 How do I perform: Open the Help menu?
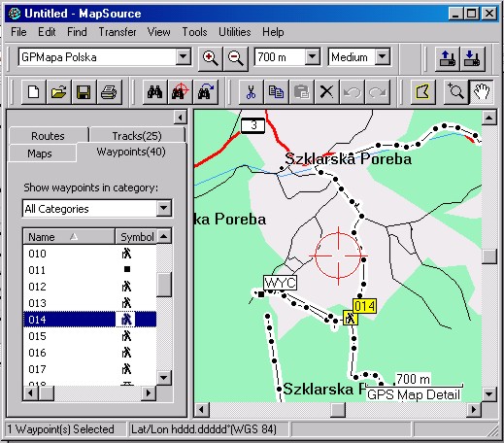click(x=273, y=32)
